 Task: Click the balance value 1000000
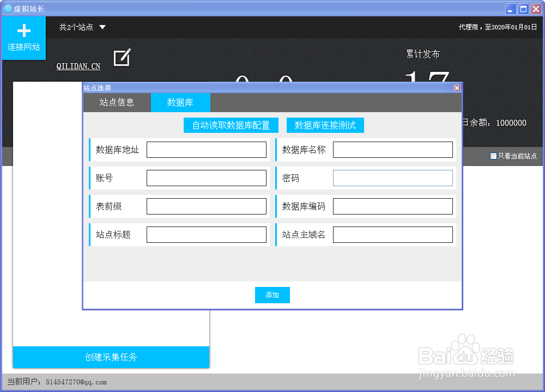tap(511, 123)
